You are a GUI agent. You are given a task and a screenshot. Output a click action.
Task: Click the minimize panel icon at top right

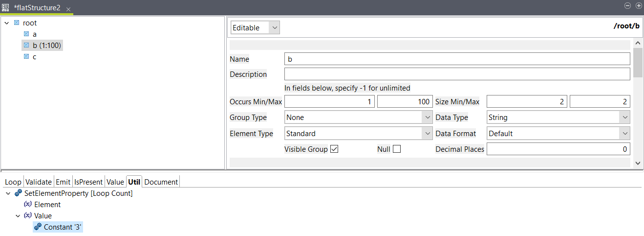pos(628,5)
